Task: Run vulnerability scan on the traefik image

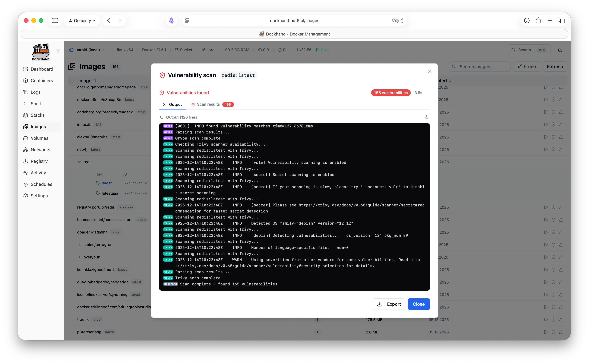Action: [553, 320]
